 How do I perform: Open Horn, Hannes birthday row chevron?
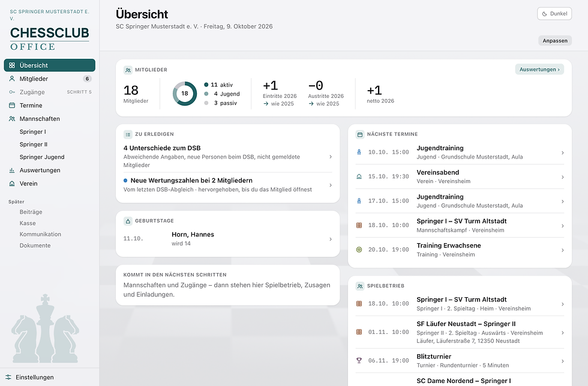pyautogui.click(x=331, y=239)
